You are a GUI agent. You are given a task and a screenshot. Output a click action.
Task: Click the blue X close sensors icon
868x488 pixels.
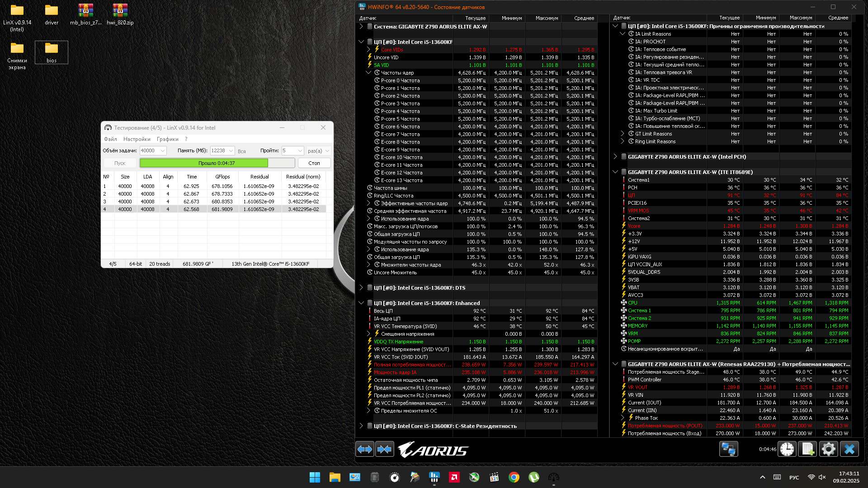(x=849, y=449)
